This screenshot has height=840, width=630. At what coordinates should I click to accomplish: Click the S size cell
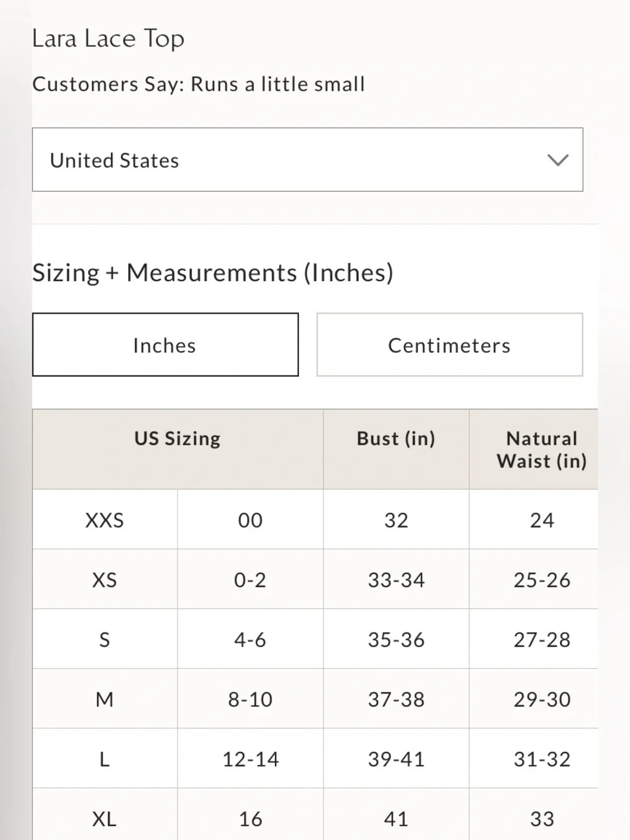pos(105,639)
